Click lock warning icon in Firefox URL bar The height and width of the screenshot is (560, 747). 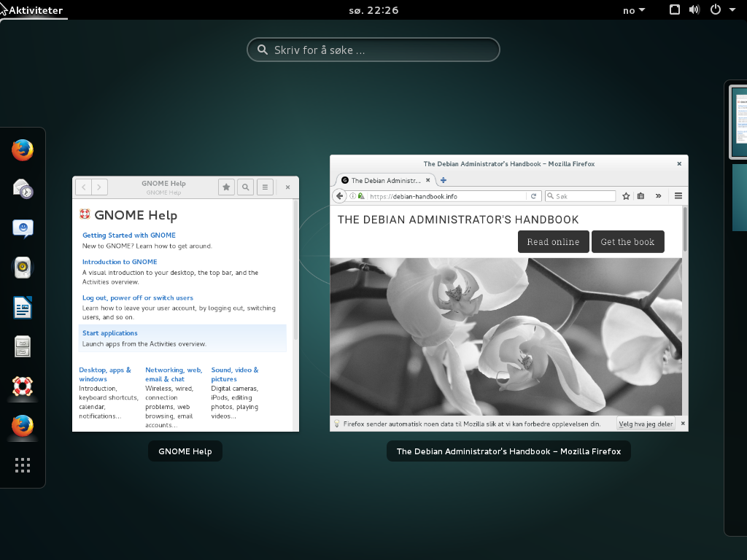(361, 195)
